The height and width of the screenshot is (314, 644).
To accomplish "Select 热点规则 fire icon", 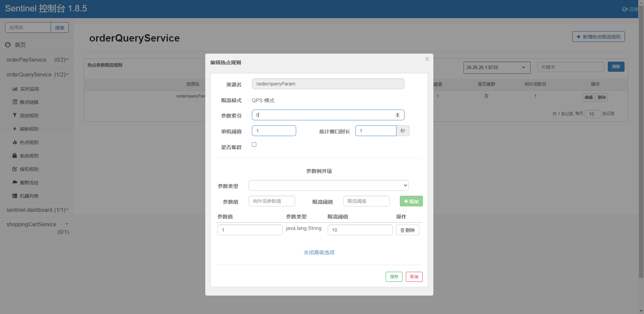I will tap(15, 142).
